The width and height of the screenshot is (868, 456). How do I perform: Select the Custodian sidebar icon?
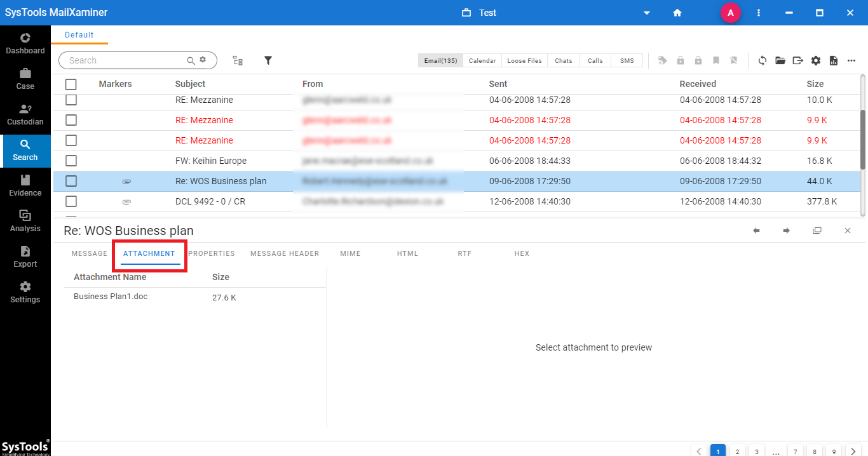(25, 114)
